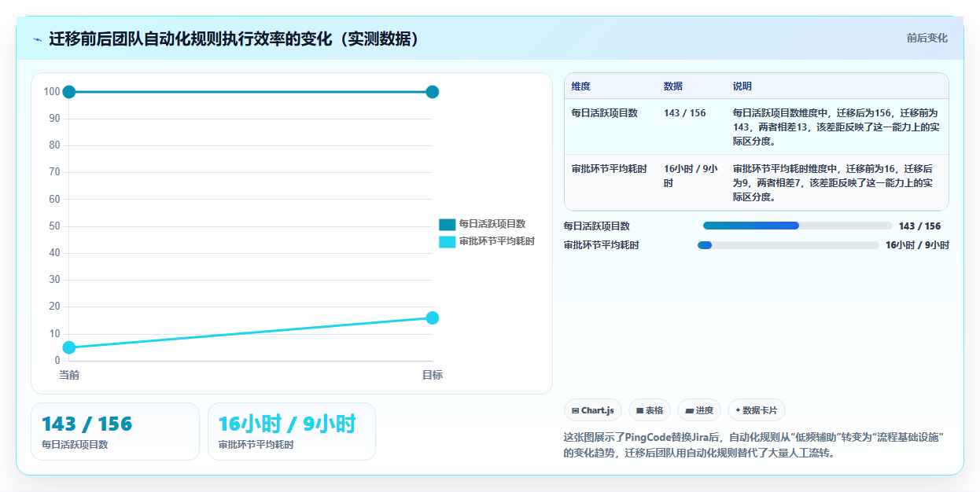Click the 前后变化 badge in the header
The image size is (980, 492).
(x=927, y=38)
